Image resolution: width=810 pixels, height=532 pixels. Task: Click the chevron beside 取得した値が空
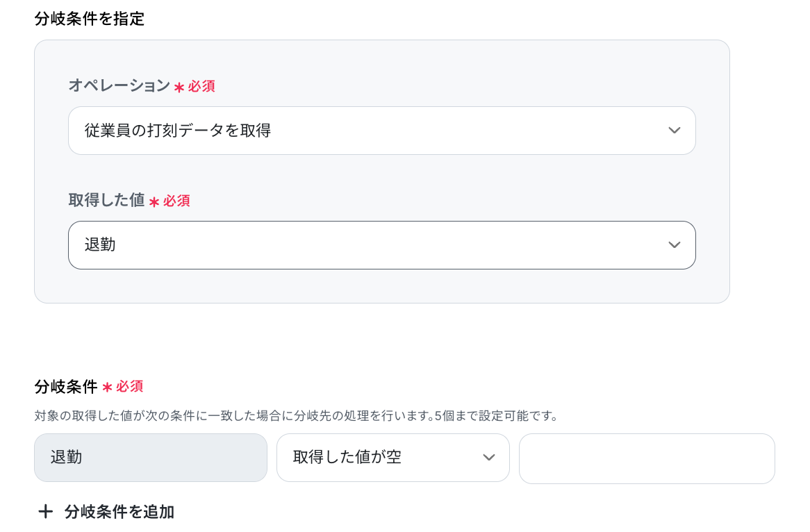point(488,458)
